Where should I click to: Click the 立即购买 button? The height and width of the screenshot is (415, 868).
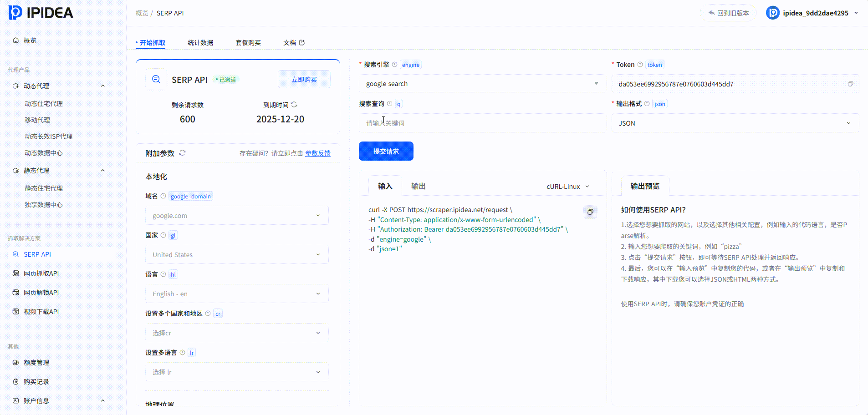[304, 80]
